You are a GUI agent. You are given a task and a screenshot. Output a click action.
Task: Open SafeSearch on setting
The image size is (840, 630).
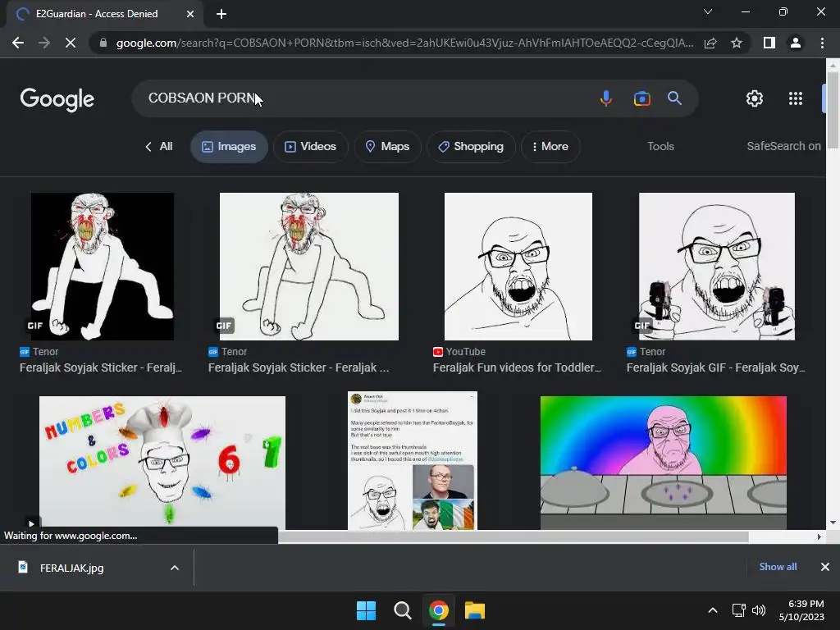(x=783, y=146)
